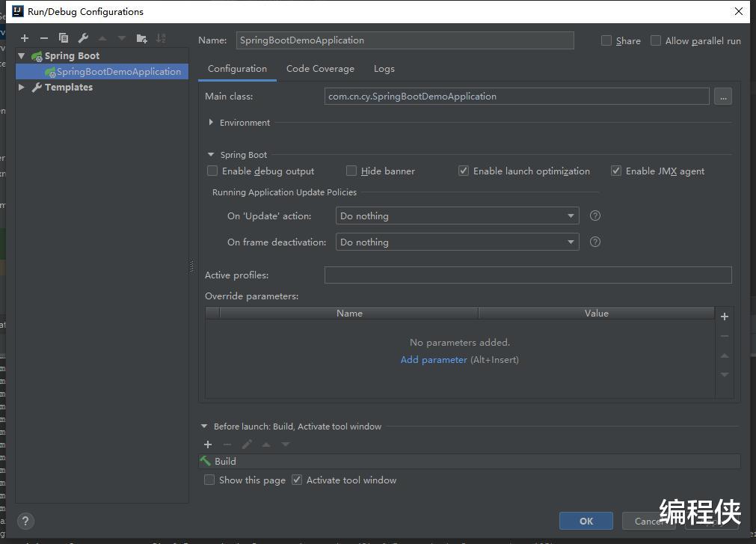
Task: Select SpringBootDemoApplication in the tree
Action: 102,72
